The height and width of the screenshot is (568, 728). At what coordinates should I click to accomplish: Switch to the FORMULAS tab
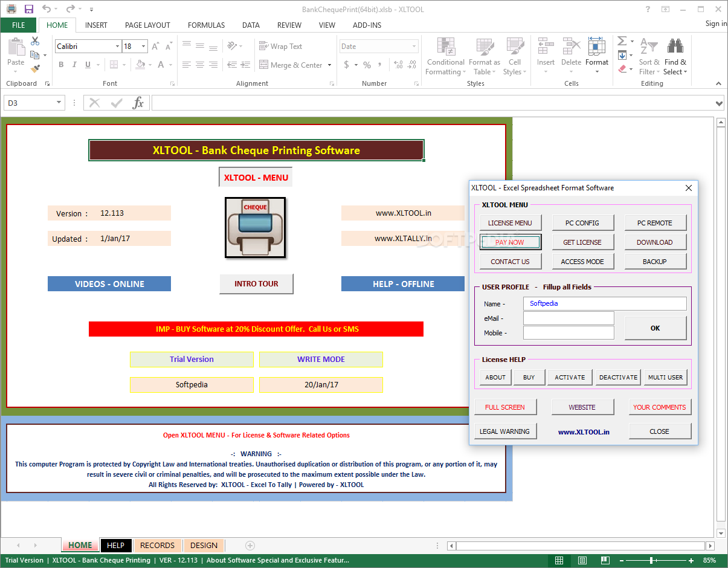pos(206,25)
